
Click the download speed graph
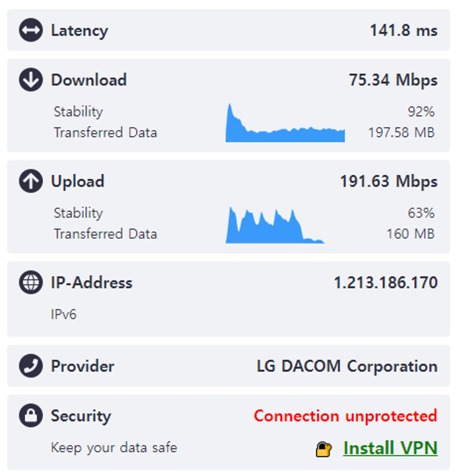coord(285,126)
